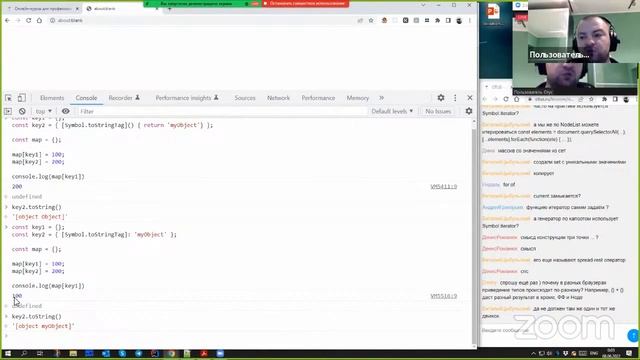The image size is (640, 360).
Task: Send chat message with blue button
Action: coord(633,335)
